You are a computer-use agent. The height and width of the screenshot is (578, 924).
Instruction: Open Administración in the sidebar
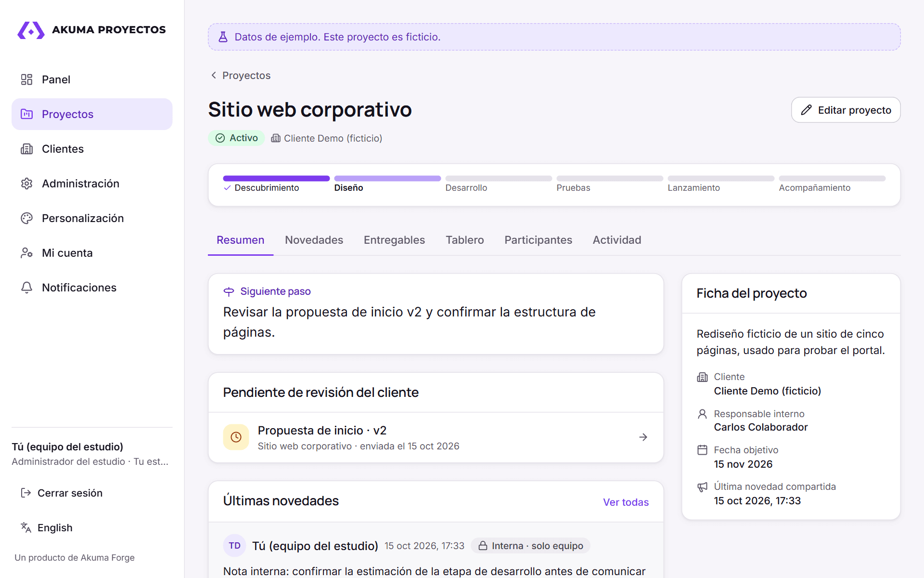[92, 184]
